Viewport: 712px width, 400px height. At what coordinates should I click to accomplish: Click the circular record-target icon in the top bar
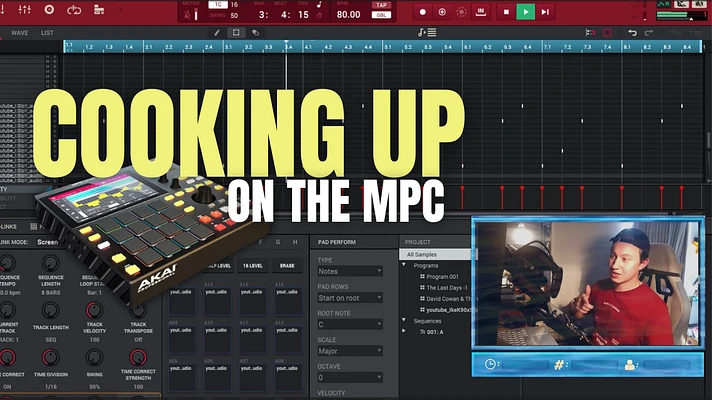coord(49,10)
